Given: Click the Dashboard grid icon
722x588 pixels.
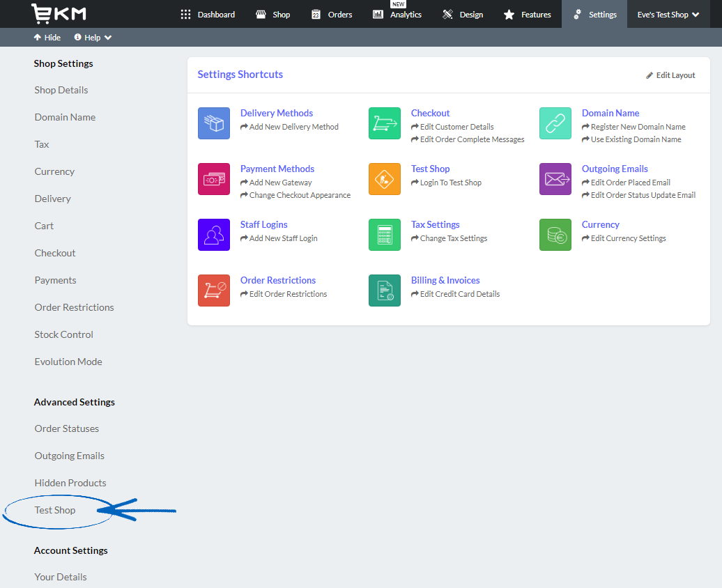Looking at the screenshot, I should (x=185, y=15).
